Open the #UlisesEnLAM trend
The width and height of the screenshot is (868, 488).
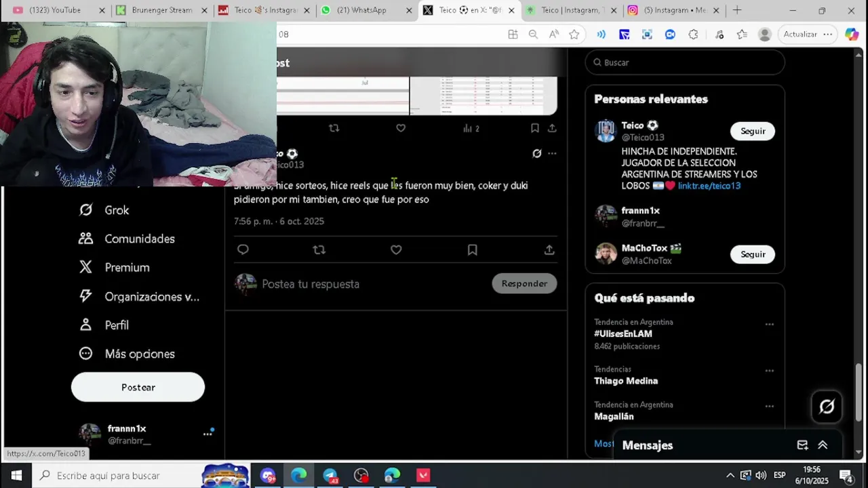623,333
